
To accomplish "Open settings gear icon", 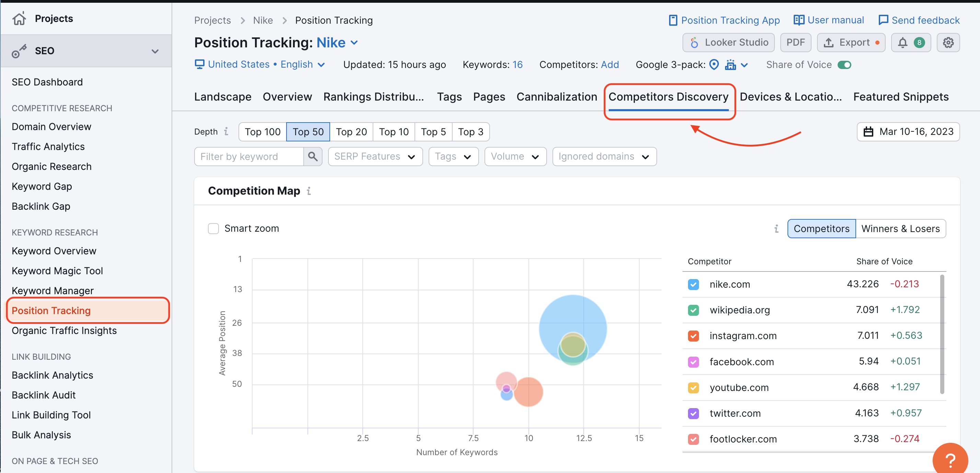I will click(x=948, y=42).
